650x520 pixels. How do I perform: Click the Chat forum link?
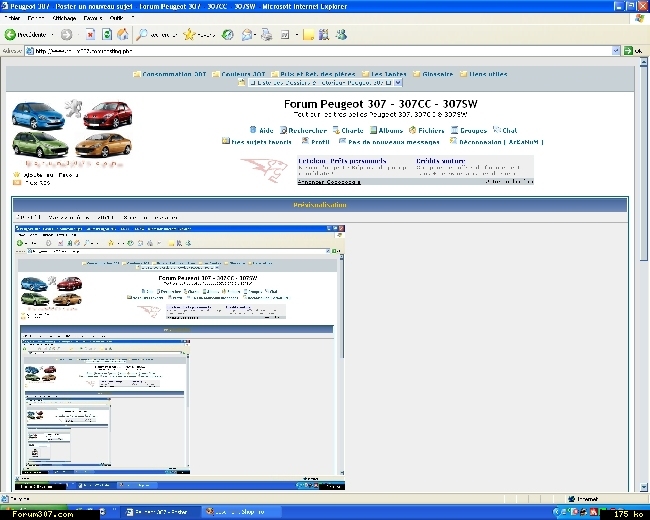click(509, 131)
